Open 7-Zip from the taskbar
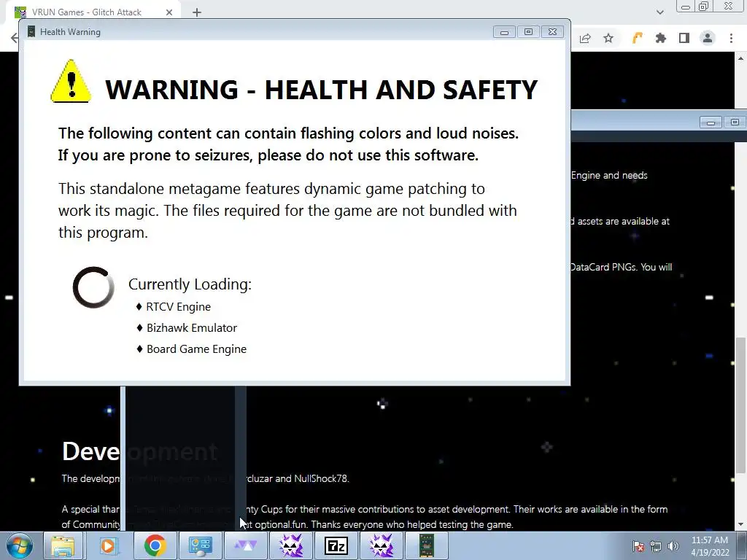The height and width of the screenshot is (560, 747). (x=336, y=545)
